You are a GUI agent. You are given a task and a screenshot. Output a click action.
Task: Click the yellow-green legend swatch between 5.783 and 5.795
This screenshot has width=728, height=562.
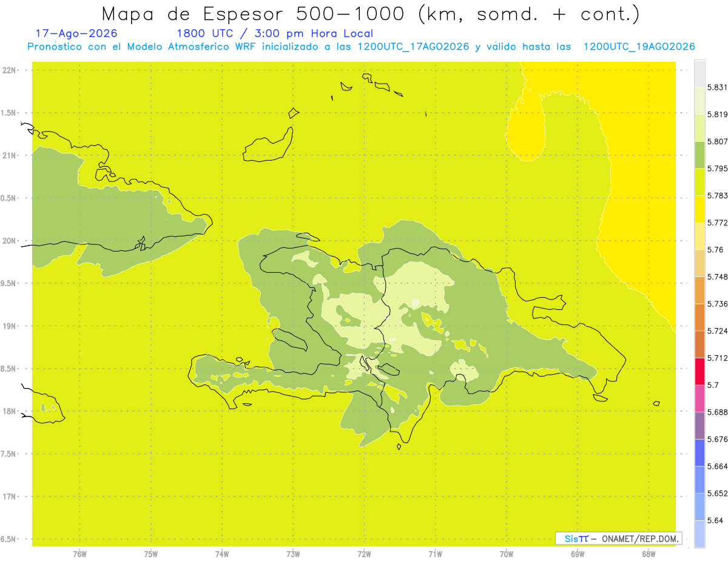click(699, 182)
